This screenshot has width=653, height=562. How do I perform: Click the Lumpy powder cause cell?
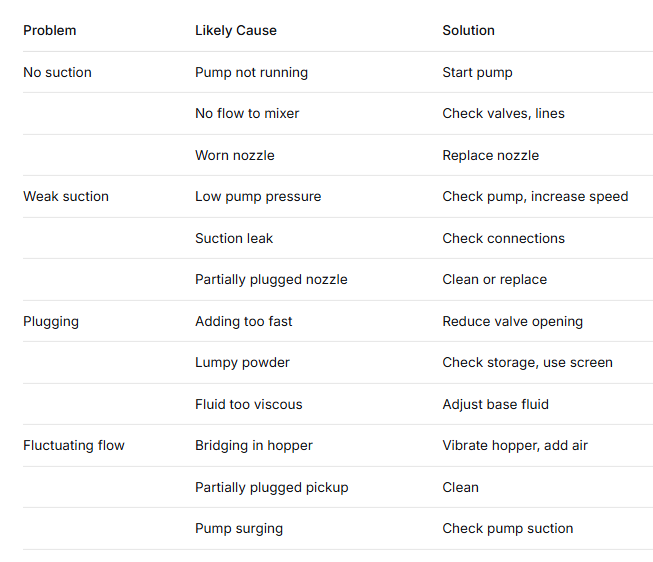click(242, 362)
